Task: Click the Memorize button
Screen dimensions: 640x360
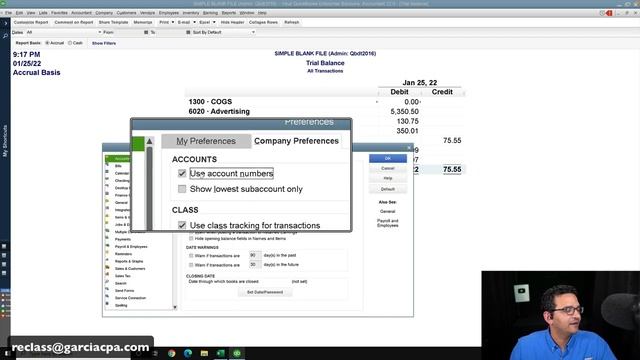Action: click(x=143, y=22)
